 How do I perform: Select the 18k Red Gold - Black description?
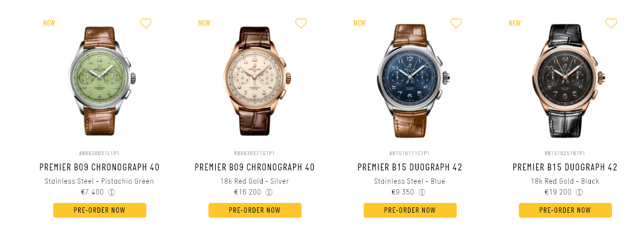565,181
